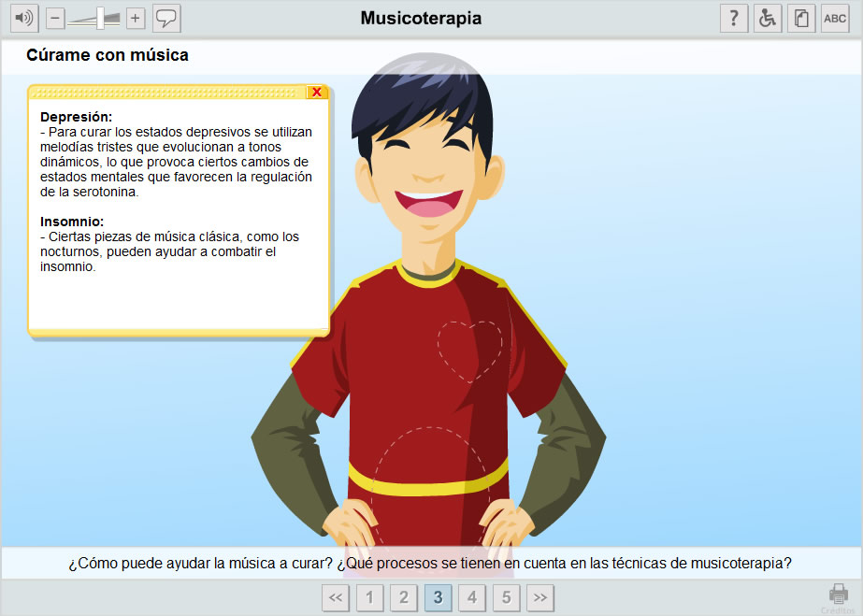Open the ABC glossary button

click(835, 18)
